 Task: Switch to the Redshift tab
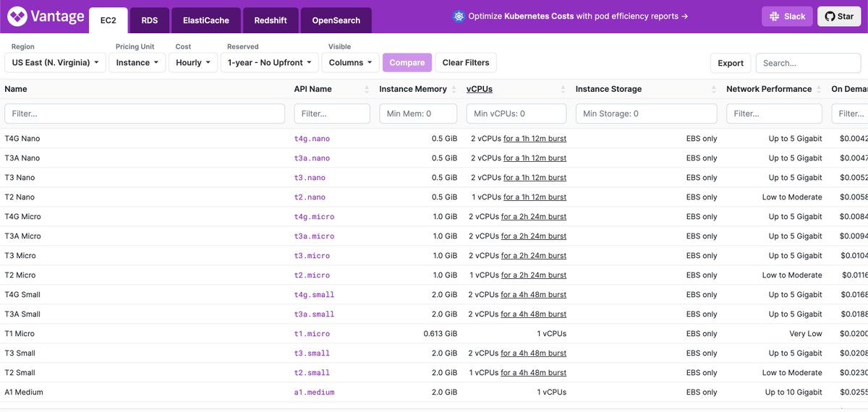tap(270, 20)
